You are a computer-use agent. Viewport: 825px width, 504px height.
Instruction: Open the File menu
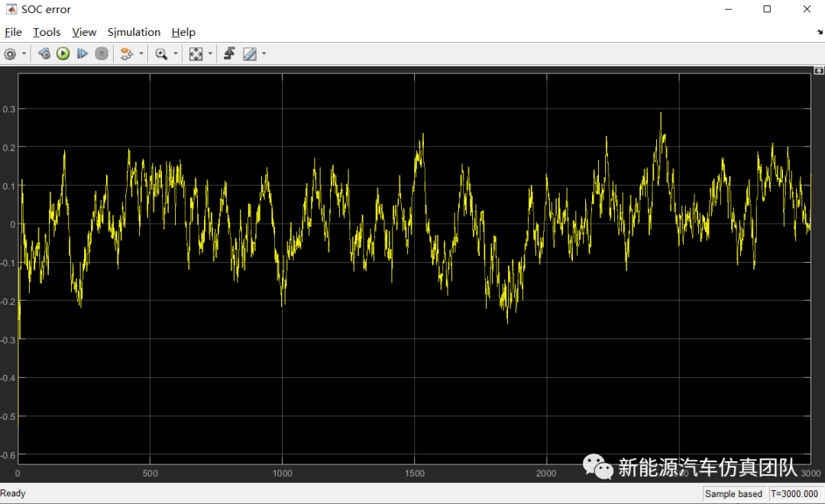tap(13, 32)
